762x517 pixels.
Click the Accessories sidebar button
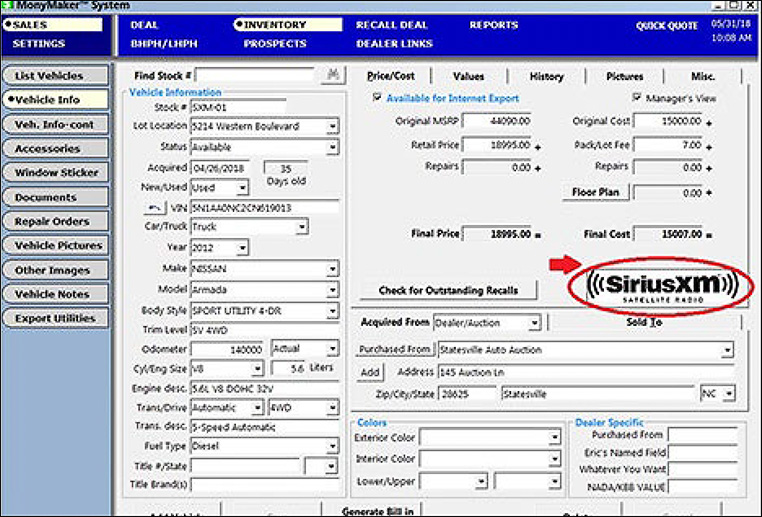click(x=55, y=148)
